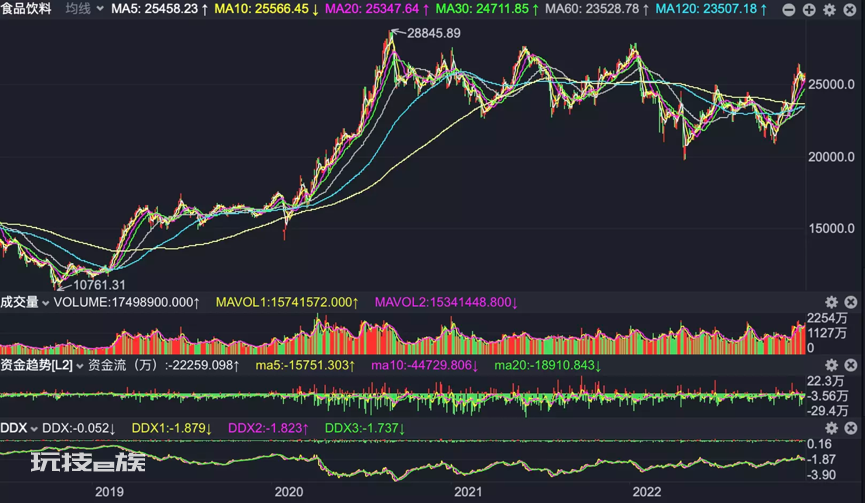Click the -29.4万 fund flow axis label
Screen dimensions: 865x503
pos(827,410)
